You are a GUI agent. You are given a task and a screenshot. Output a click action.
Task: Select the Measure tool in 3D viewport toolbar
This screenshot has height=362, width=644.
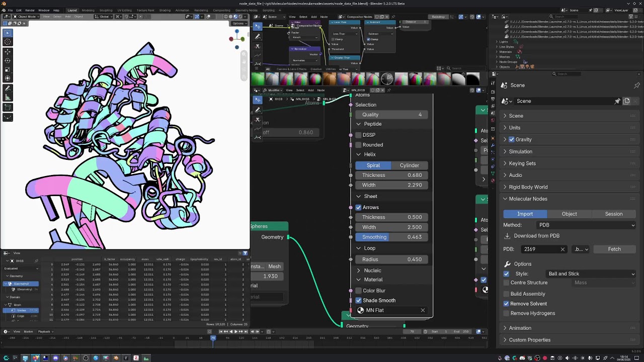[8, 97]
